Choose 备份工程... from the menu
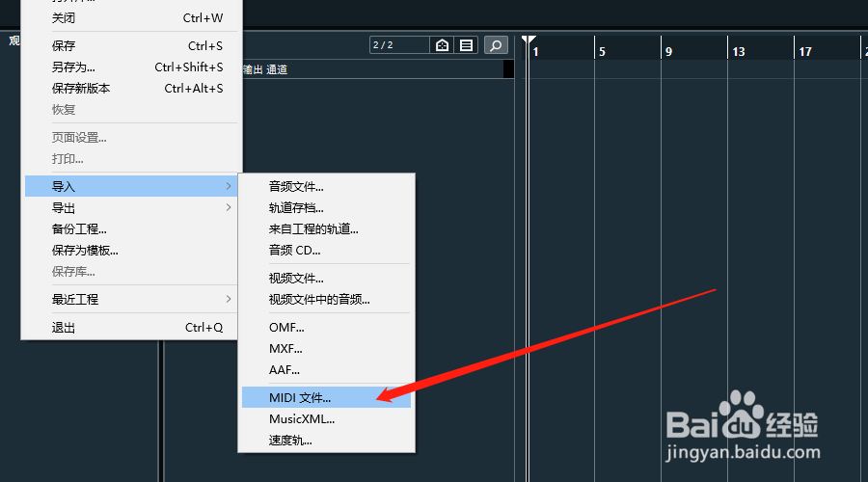 point(131,229)
